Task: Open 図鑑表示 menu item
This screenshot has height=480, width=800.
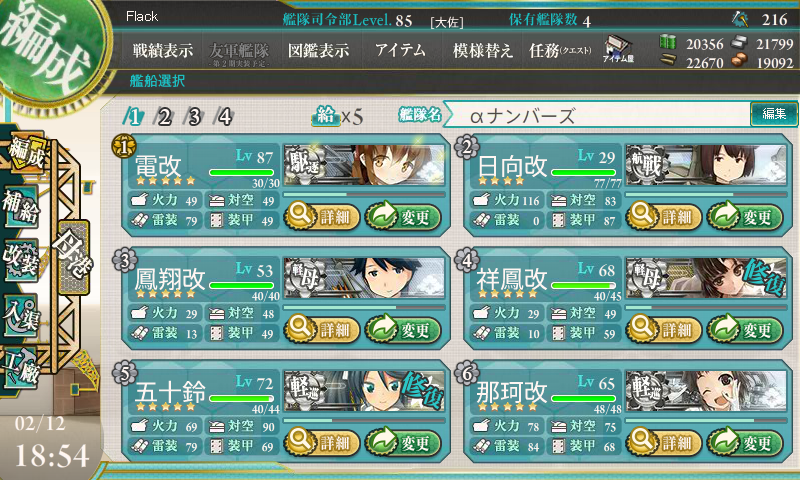Action: click(318, 50)
